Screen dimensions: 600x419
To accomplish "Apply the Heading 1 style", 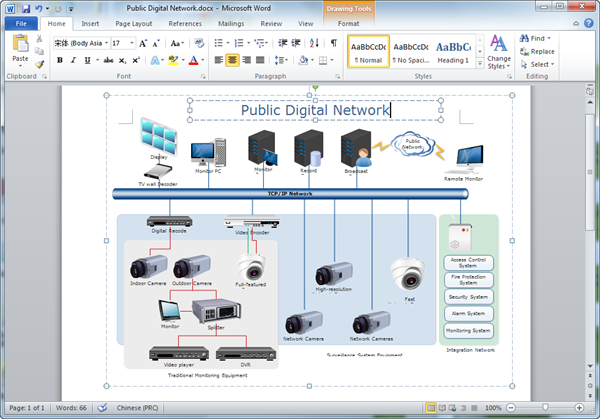I will click(453, 51).
